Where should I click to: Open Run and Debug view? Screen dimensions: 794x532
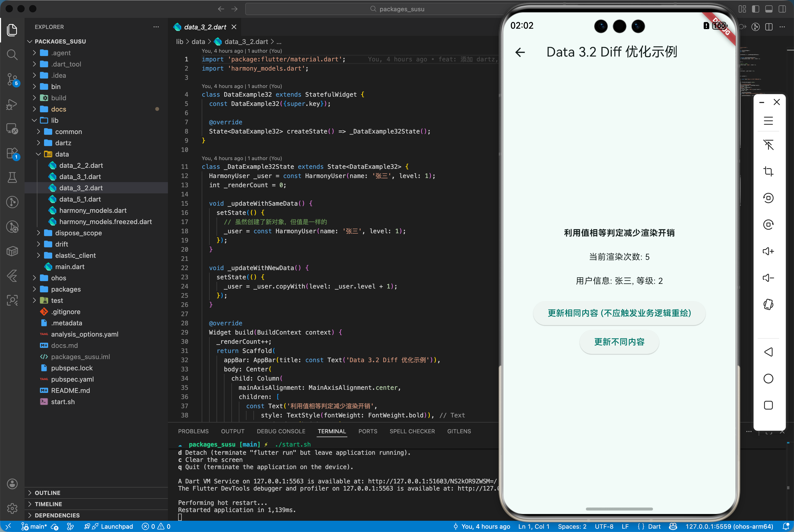12,104
